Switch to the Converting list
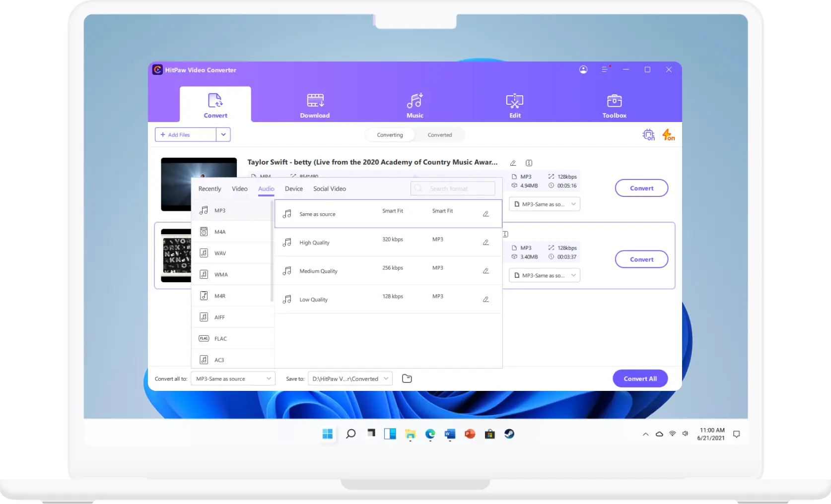831x504 pixels. pyautogui.click(x=390, y=135)
